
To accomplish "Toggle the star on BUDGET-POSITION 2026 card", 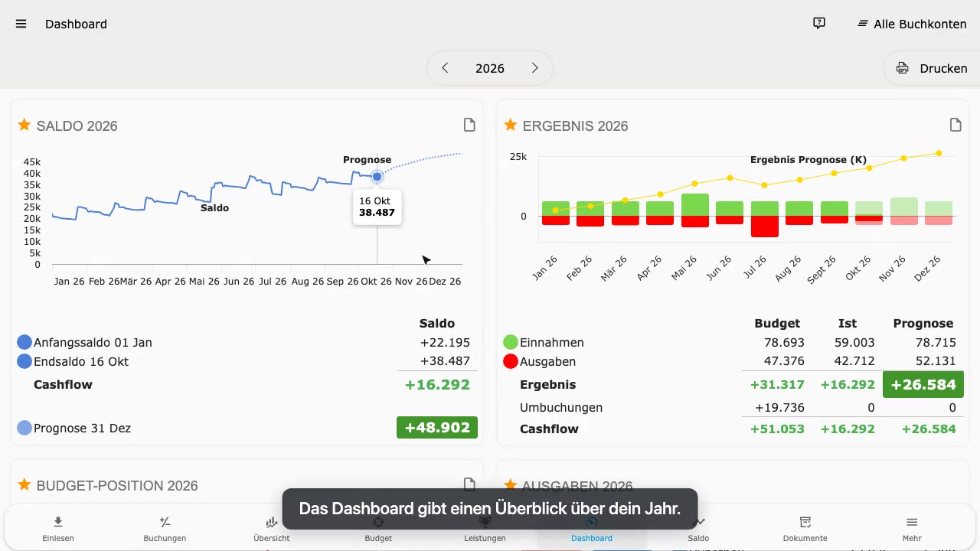I will [x=24, y=484].
